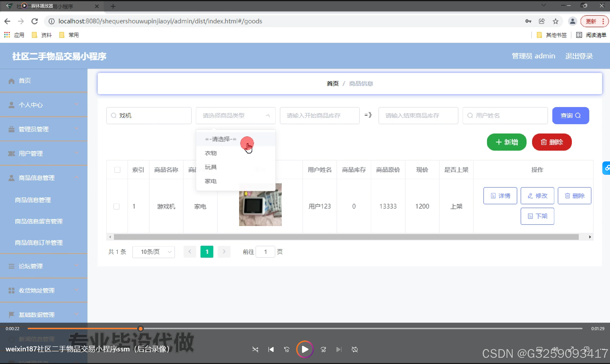610x364 pixels.
Task: Open 商品信息留言管理 in the sidebar
Action: tap(39, 221)
